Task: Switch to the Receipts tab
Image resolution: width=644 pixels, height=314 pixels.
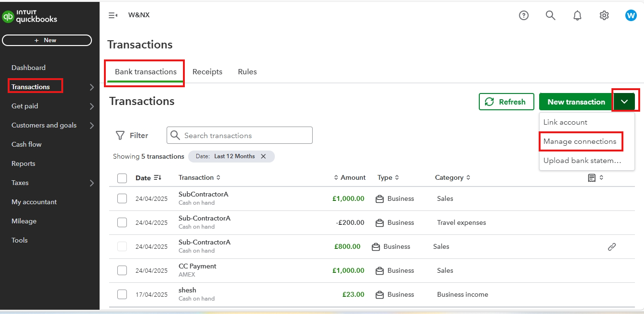Action: click(207, 72)
